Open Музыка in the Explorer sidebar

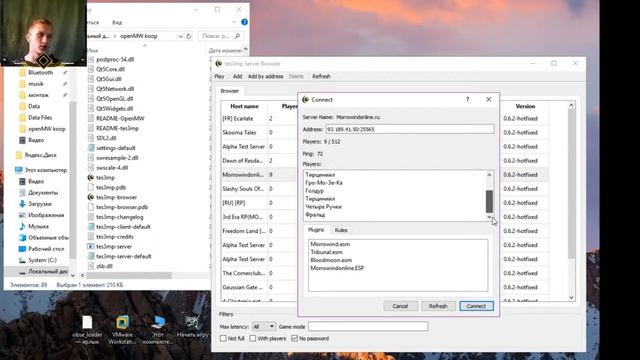(x=38, y=226)
